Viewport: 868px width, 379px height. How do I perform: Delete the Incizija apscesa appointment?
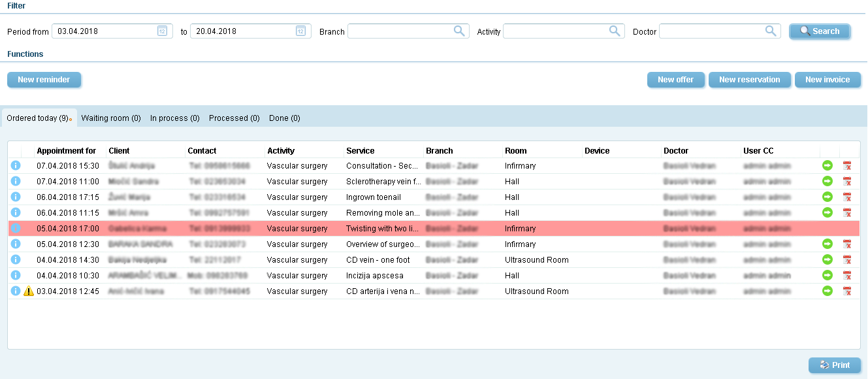click(847, 276)
